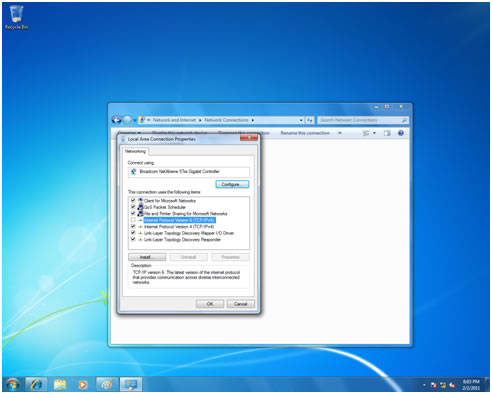Viewport: 492px width, 394px height.
Task: Uncheck QoS Packet Scheduler
Action: point(133,207)
